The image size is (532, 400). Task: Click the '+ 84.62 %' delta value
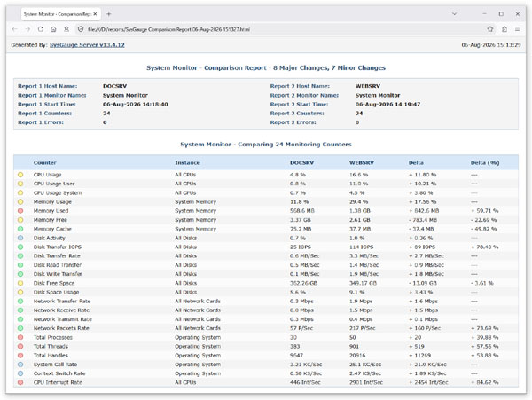coord(484,382)
